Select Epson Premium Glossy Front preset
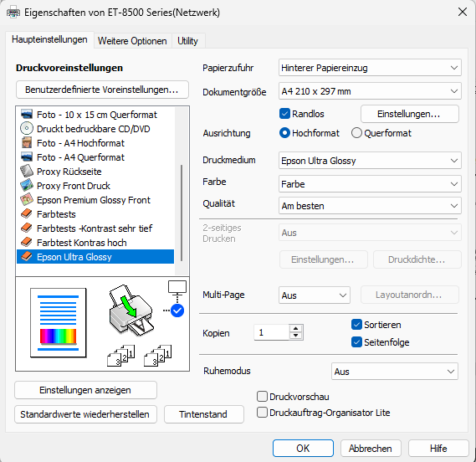Viewport: 476px width, 462px height. point(95,199)
